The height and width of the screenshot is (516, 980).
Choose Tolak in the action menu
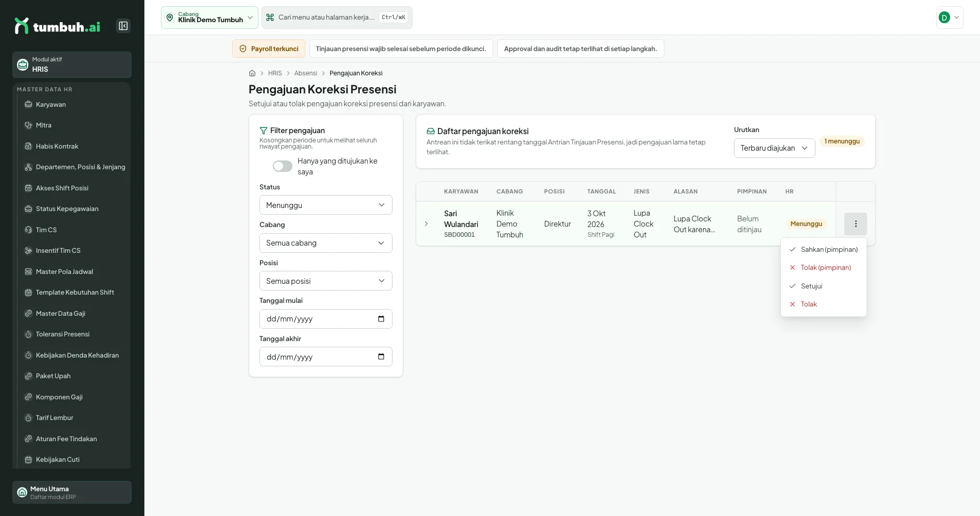pos(824,304)
